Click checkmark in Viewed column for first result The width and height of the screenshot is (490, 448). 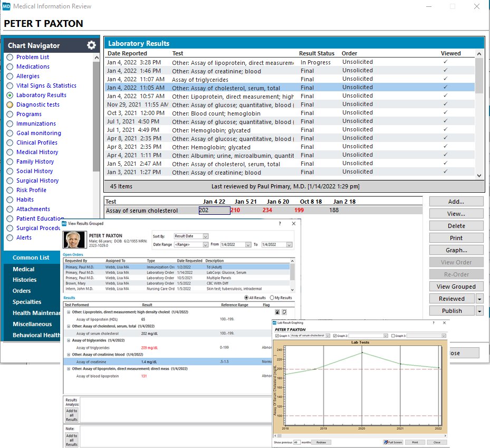tap(445, 62)
